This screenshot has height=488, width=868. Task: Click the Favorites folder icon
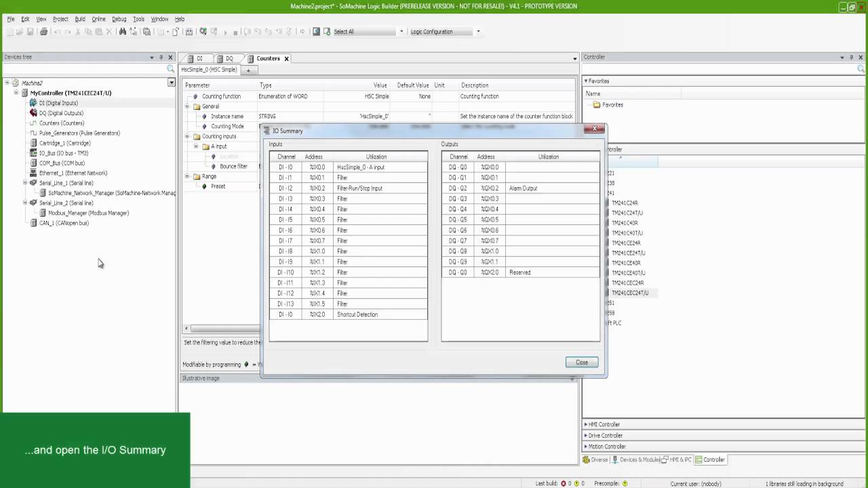(x=597, y=105)
